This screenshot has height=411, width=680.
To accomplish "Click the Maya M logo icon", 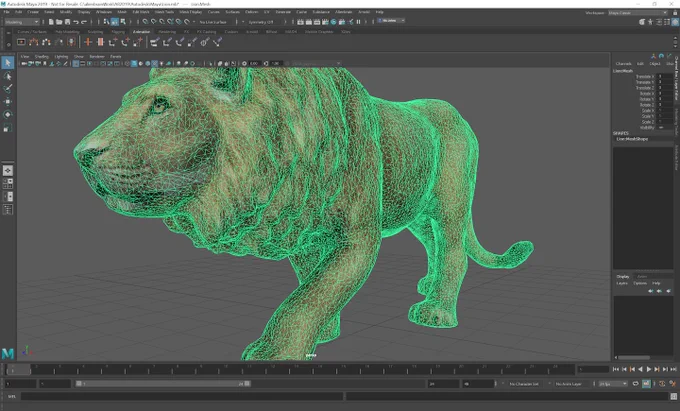I will [7, 353].
